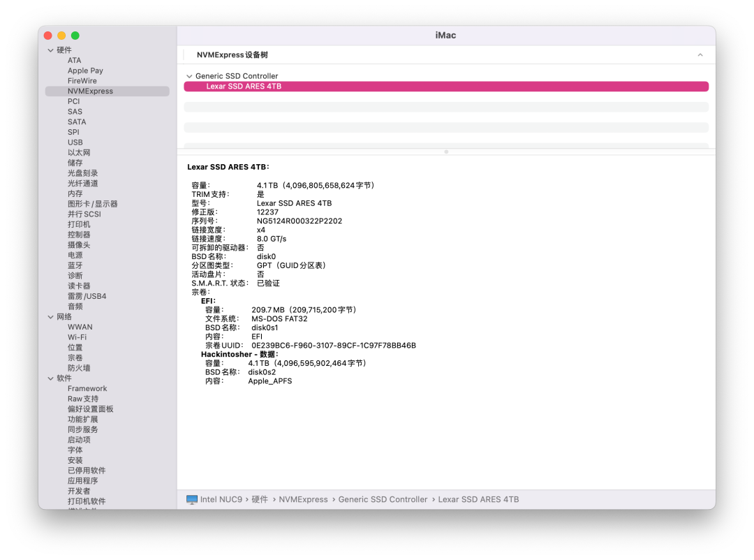The height and width of the screenshot is (560, 754).
Task: Select 读卡器 in the sidebar
Action: click(x=79, y=286)
